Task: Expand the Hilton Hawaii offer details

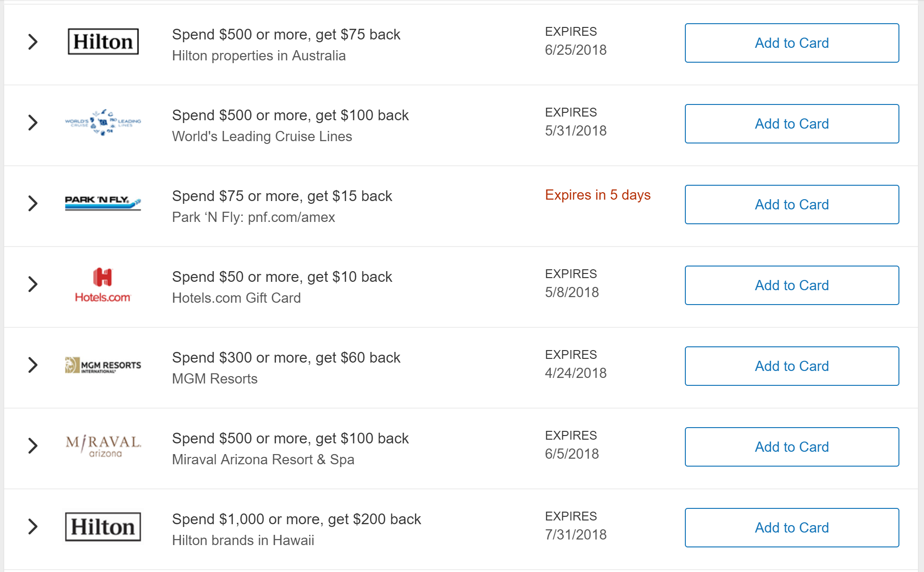Action: coord(33,526)
